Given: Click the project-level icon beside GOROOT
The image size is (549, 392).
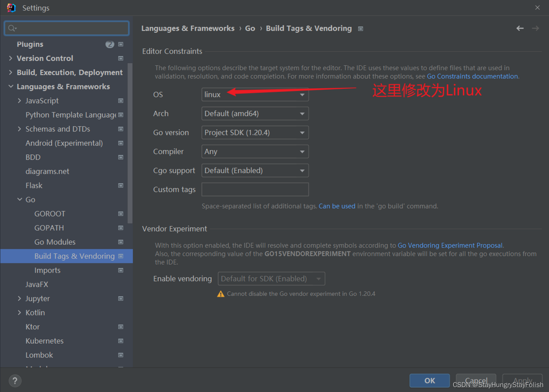Looking at the screenshot, I should click(x=121, y=214).
